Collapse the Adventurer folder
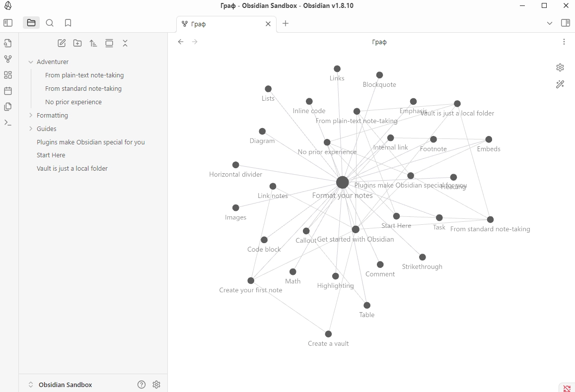This screenshot has width=575, height=392. 31,62
